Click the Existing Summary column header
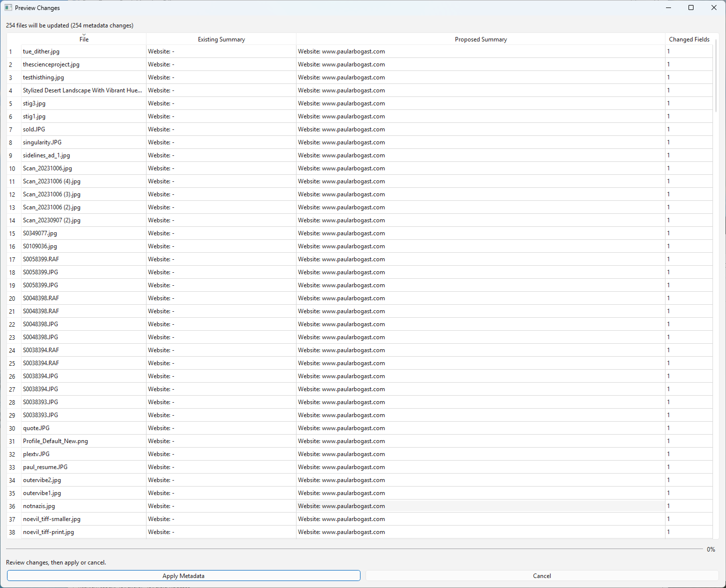 [x=221, y=39]
